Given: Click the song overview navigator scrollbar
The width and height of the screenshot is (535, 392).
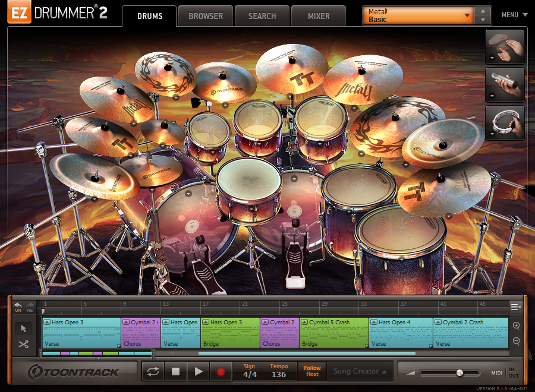Looking at the screenshot, I should tap(97, 354).
